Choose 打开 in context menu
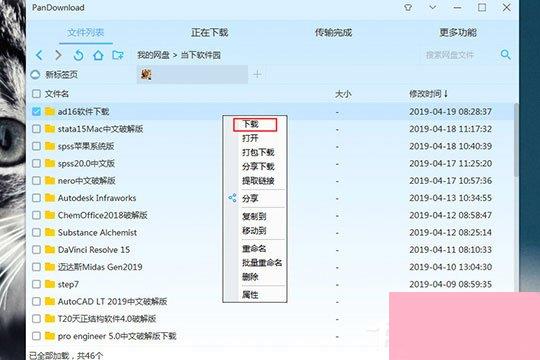540x360 pixels. pos(250,138)
